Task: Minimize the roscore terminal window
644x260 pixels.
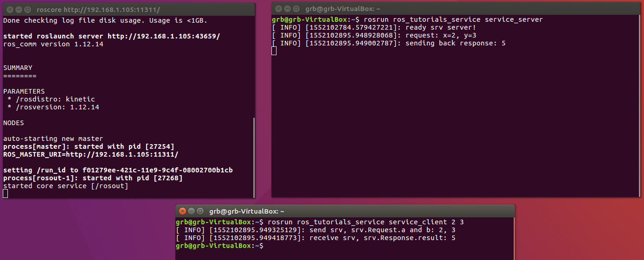Action: pyautogui.click(x=19, y=9)
